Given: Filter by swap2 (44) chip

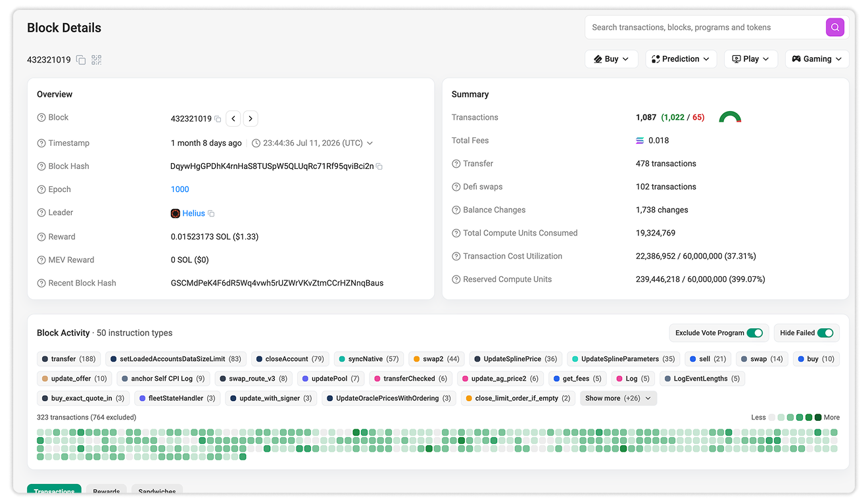Looking at the screenshot, I should click(x=437, y=359).
